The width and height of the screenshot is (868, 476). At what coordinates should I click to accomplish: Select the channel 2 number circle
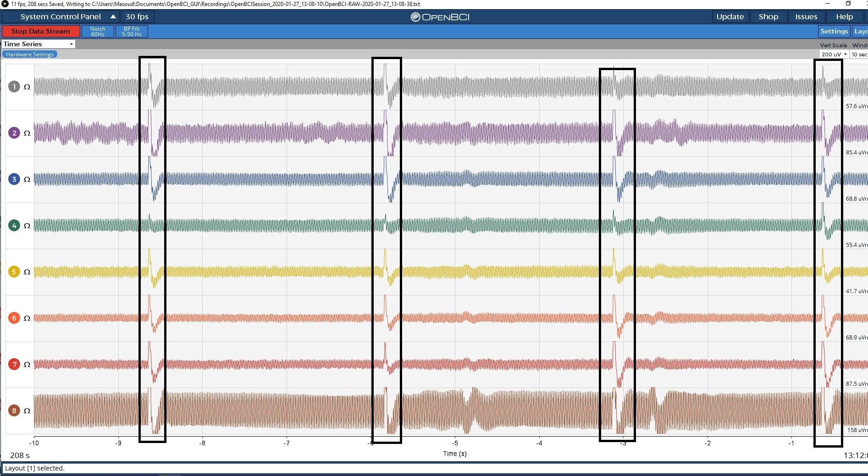click(14, 133)
